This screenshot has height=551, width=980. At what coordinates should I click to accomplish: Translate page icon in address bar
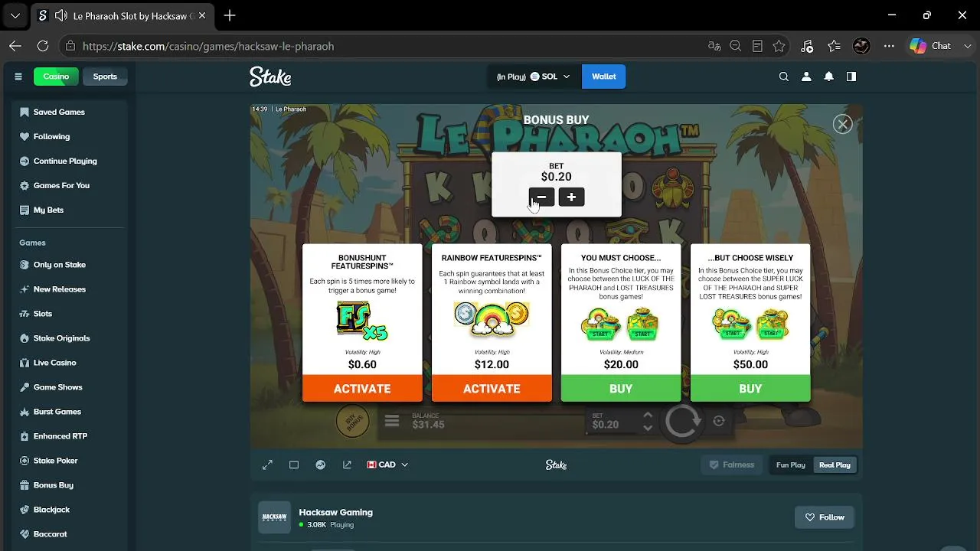point(714,46)
